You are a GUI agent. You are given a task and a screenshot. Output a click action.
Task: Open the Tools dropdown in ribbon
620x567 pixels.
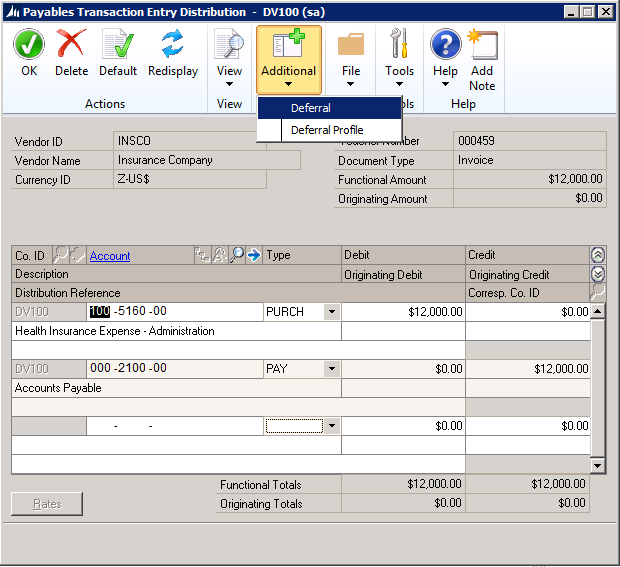(x=399, y=57)
